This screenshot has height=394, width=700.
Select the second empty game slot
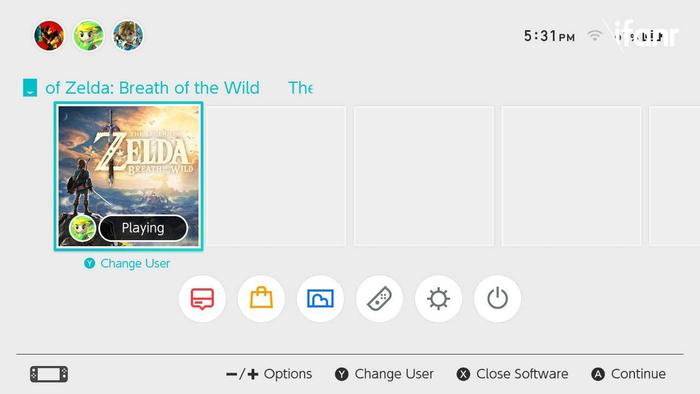point(424,176)
